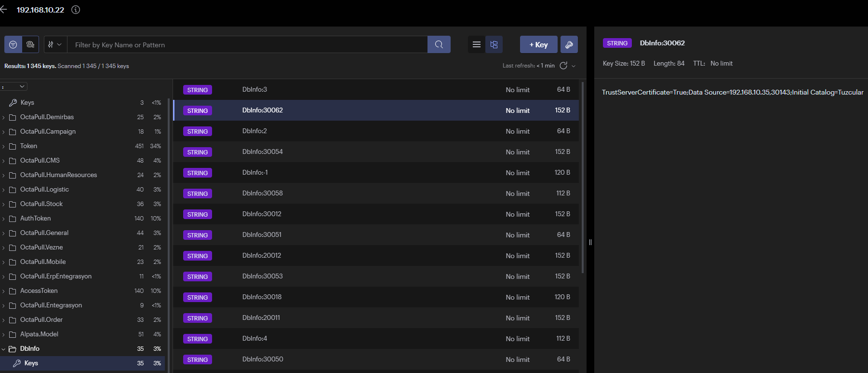Image resolution: width=868 pixels, height=373 pixels.
Task: Open the key type filter dropdown
Action: 55,44
